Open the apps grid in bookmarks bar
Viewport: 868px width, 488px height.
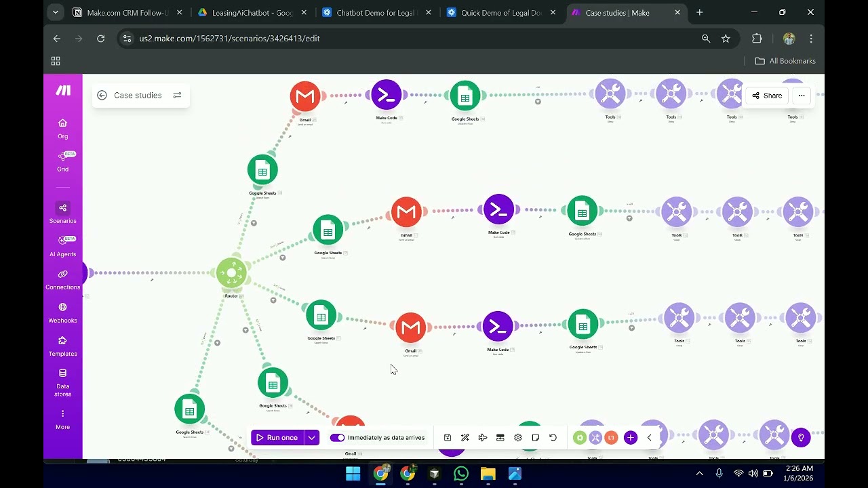coord(56,61)
